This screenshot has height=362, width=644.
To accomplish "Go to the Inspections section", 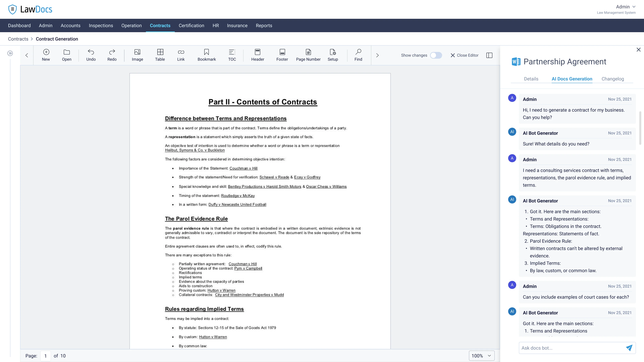I will (x=101, y=25).
